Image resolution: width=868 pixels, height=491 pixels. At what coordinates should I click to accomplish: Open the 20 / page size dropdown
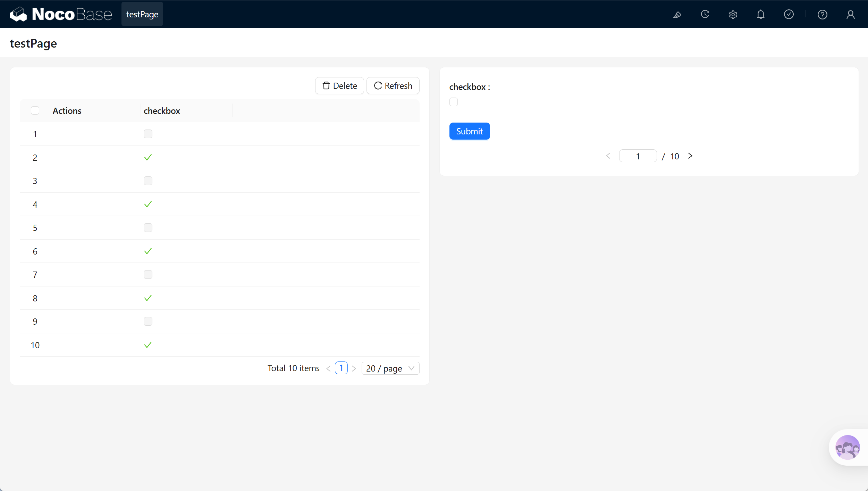[x=390, y=368]
